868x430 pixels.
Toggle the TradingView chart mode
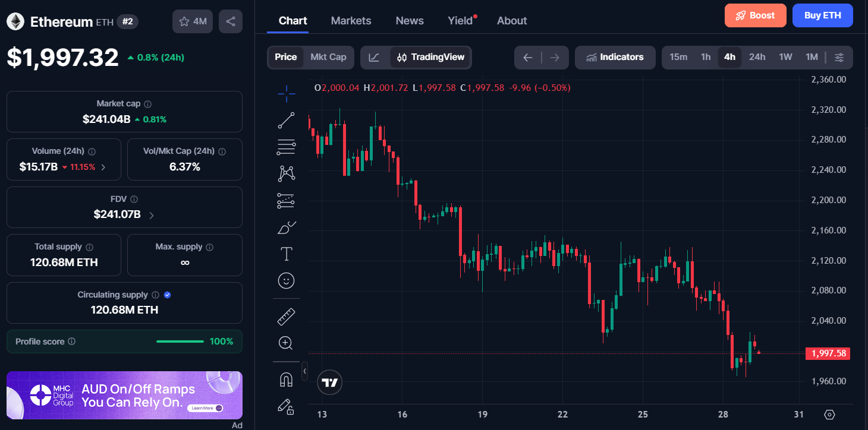click(430, 58)
